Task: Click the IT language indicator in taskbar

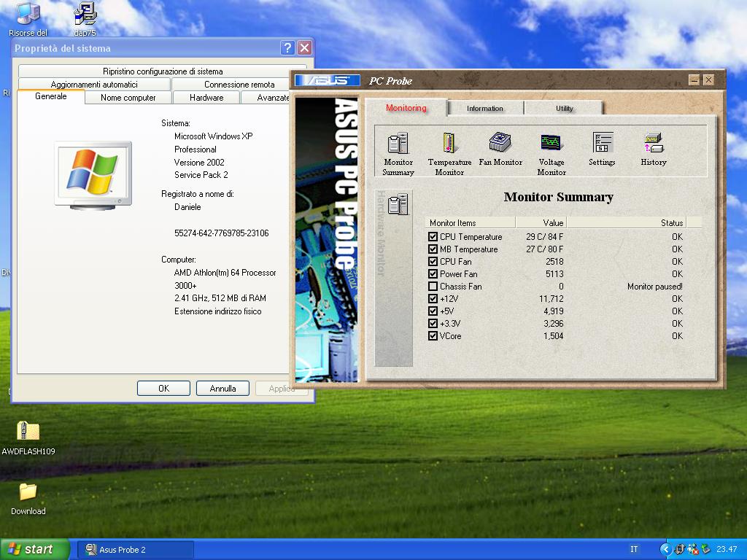Action: tap(634, 549)
